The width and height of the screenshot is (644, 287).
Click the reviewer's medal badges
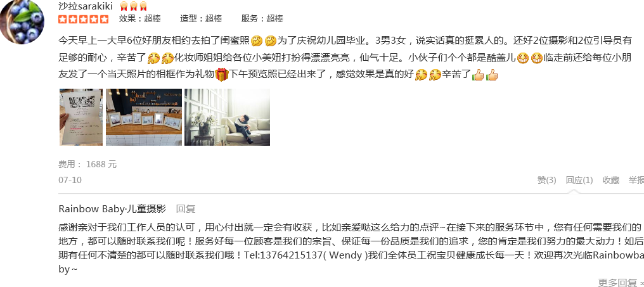pos(134,6)
